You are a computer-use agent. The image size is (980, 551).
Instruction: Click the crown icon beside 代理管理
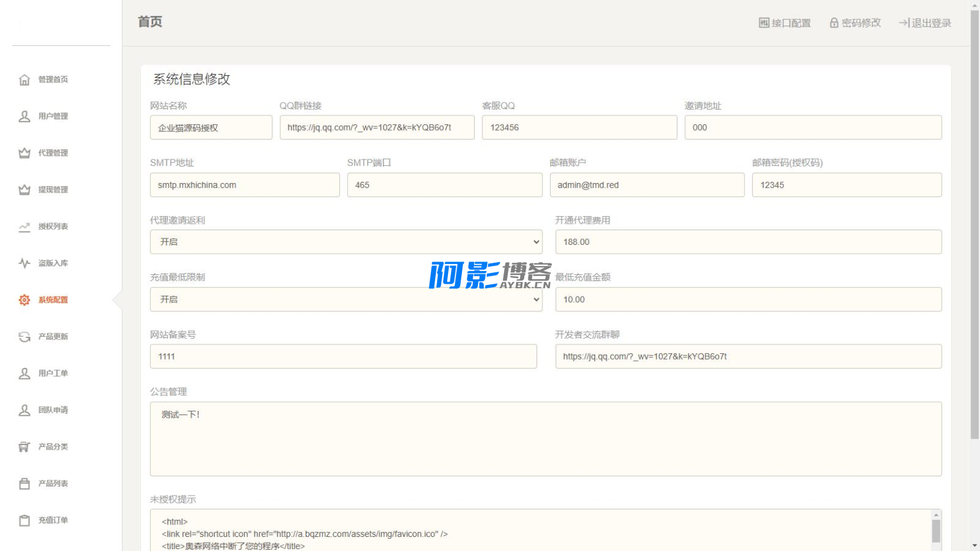(24, 153)
